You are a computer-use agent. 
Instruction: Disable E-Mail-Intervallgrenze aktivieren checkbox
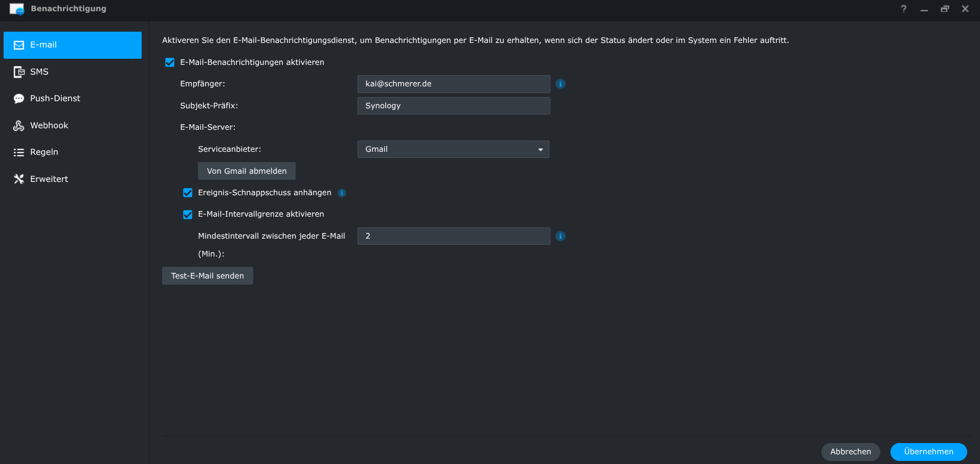pyautogui.click(x=188, y=214)
